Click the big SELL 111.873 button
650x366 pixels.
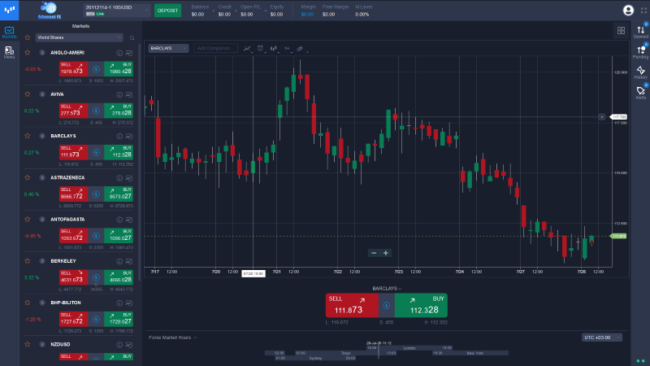tap(352, 305)
